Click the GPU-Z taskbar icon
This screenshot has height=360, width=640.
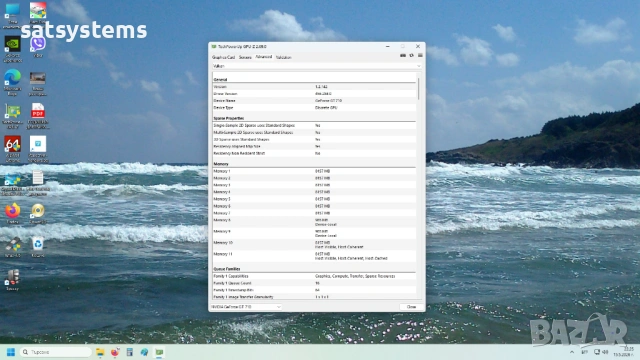(x=159, y=352)
